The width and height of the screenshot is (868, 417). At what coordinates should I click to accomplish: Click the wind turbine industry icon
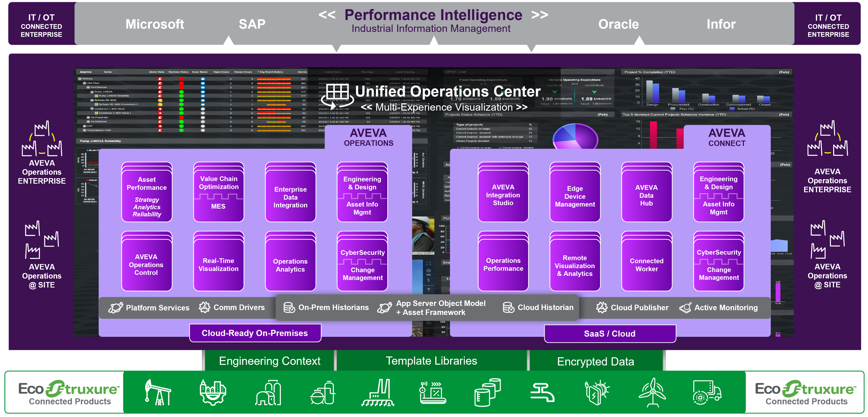pos(653,392)
